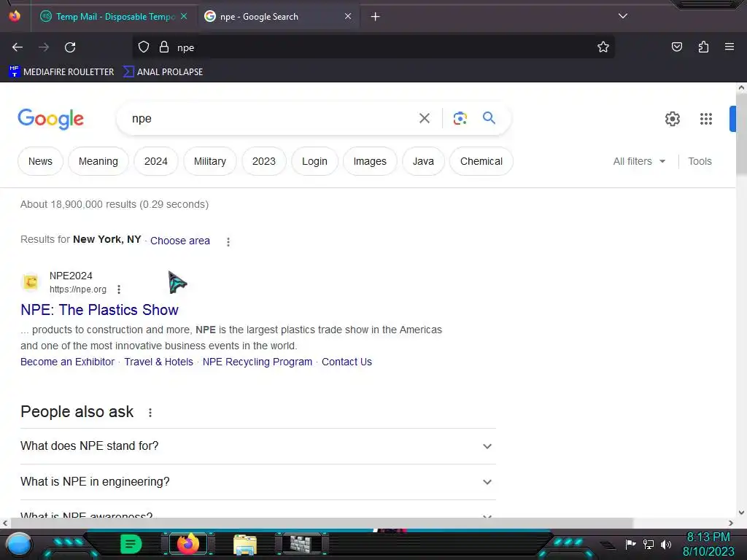This screenshot has width=747, height=560.
Task: Open the Google apps grid
Action: [705, 119]
